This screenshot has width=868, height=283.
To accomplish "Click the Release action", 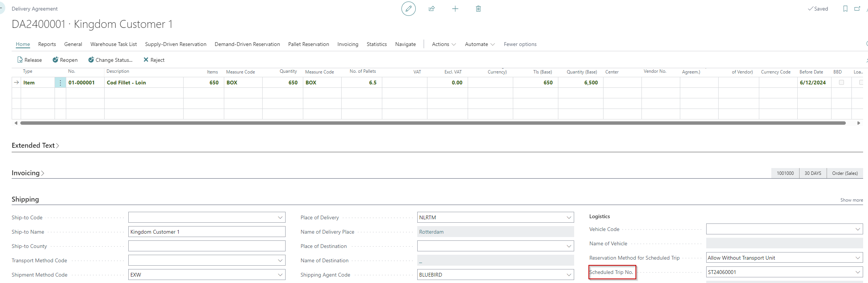I will (29, 60).
